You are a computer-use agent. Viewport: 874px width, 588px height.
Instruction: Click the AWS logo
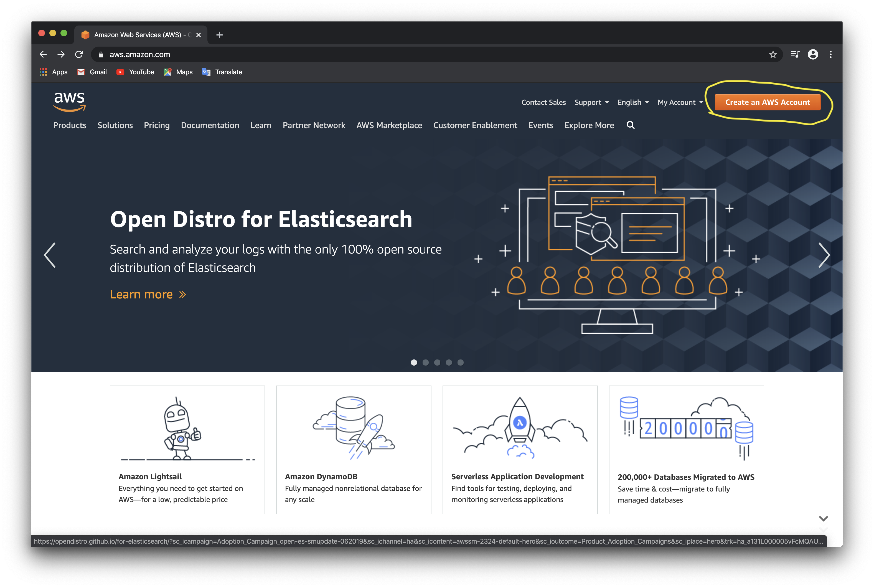click(x=70, y=102)
